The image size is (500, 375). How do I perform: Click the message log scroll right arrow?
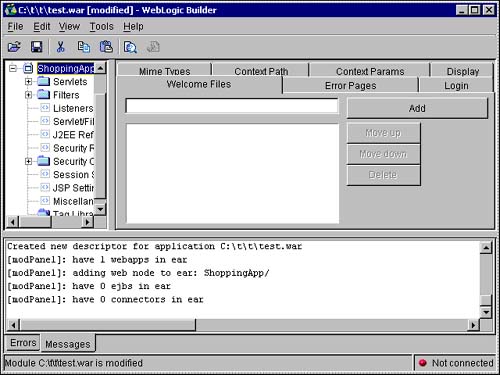click(x=473, y=325)
